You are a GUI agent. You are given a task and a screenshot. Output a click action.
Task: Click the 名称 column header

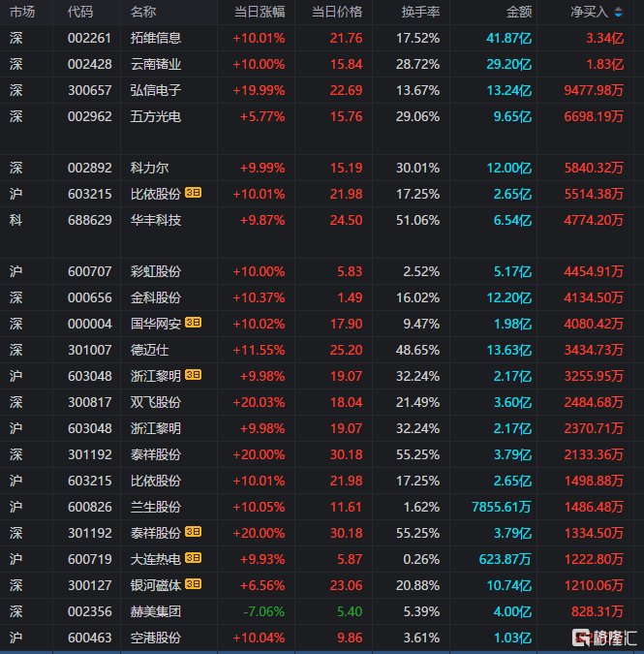tap(143, 13)
